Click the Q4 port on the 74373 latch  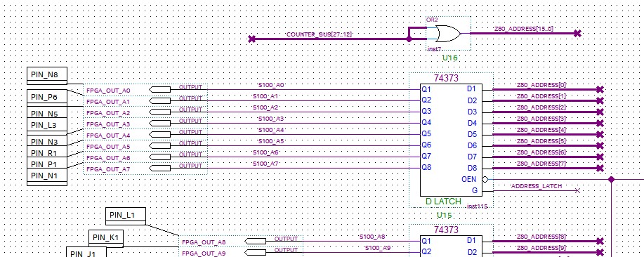(x=426, y=122)
